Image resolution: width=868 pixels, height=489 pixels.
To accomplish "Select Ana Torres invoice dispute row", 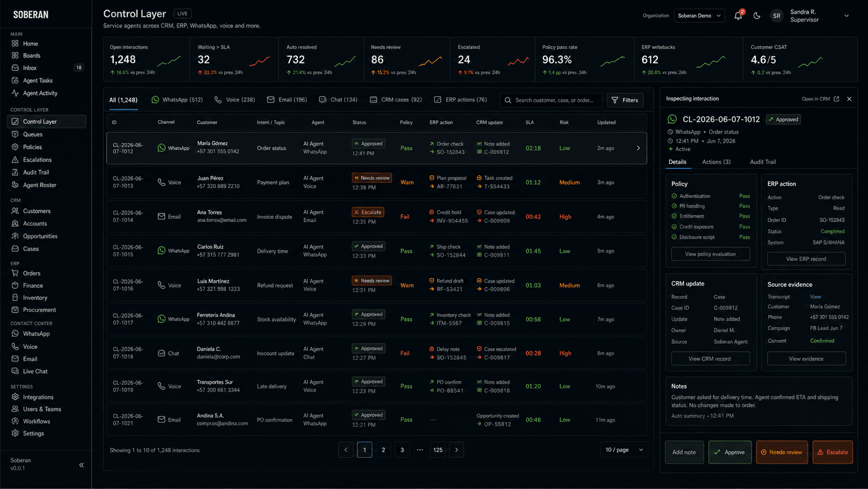I will (x=376, y=217).
